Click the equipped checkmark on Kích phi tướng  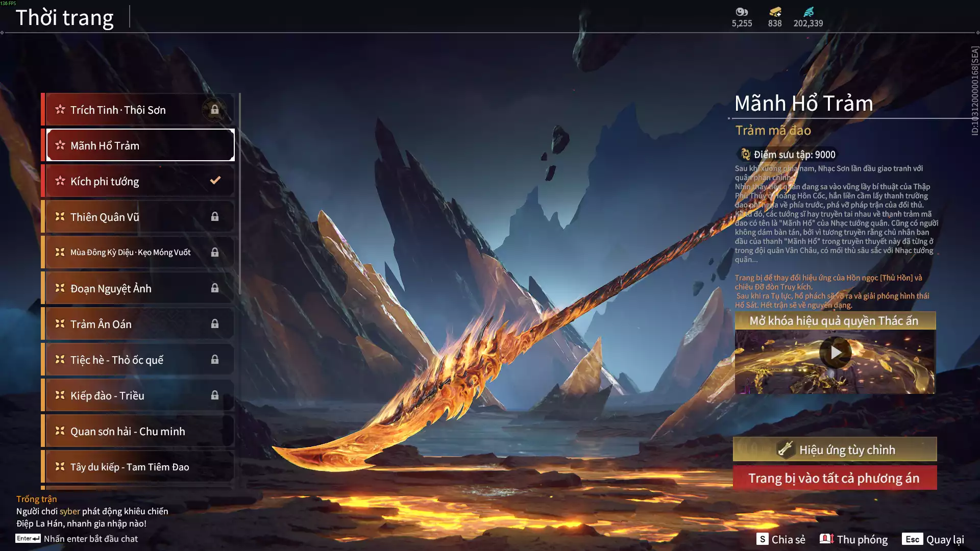215,180
